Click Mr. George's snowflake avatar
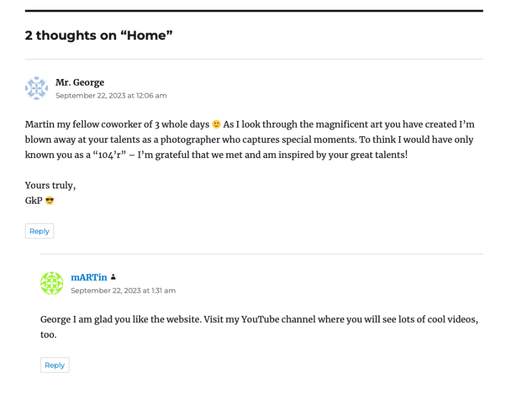Image resolution: width=511 pixels, height=420 pixels. point(36,88)
